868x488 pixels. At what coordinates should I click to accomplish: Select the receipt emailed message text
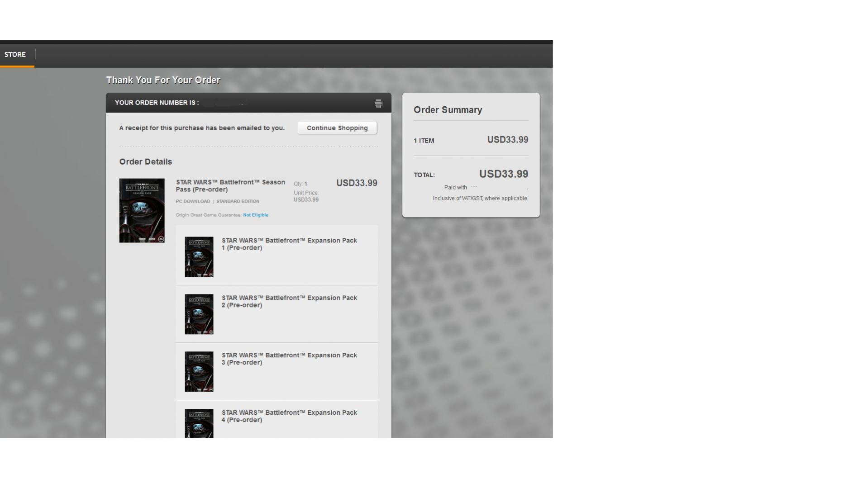[x=202, y=128]
